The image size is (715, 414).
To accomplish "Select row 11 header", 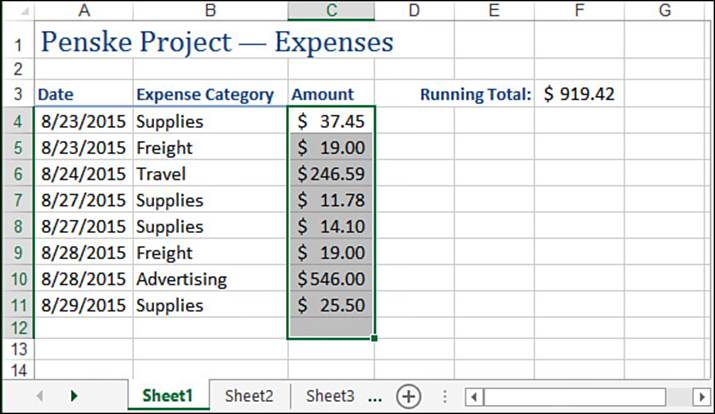I will (x=18, y=305).
